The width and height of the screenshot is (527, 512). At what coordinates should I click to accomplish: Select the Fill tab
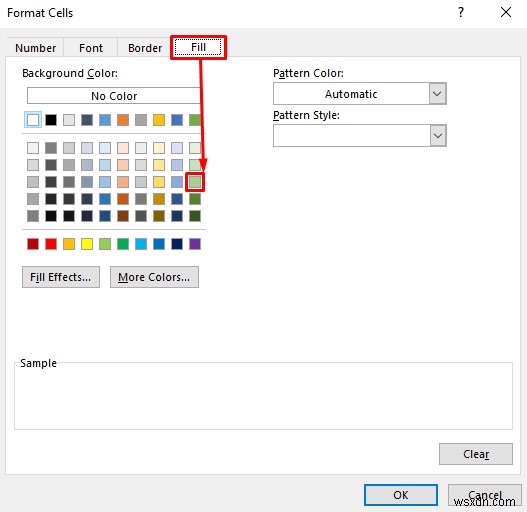[198, 47]
